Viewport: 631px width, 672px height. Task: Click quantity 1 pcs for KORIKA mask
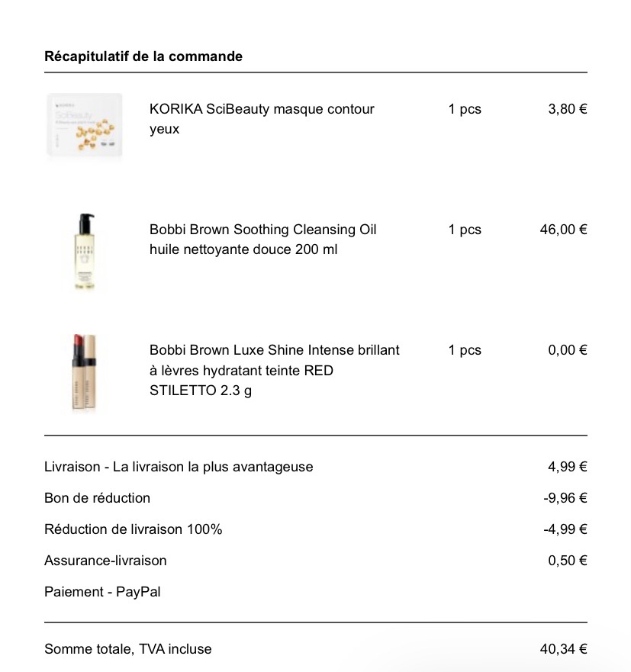[x=465, y=109]
